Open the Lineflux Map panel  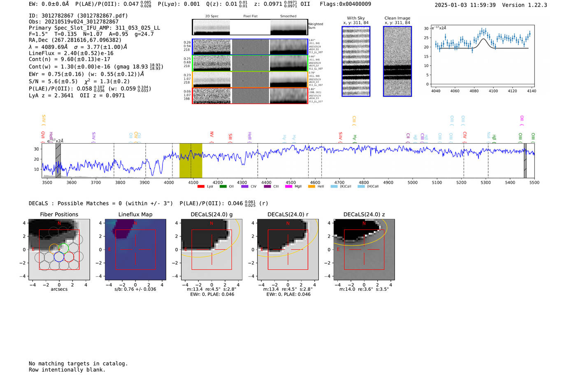pos(135,249)
